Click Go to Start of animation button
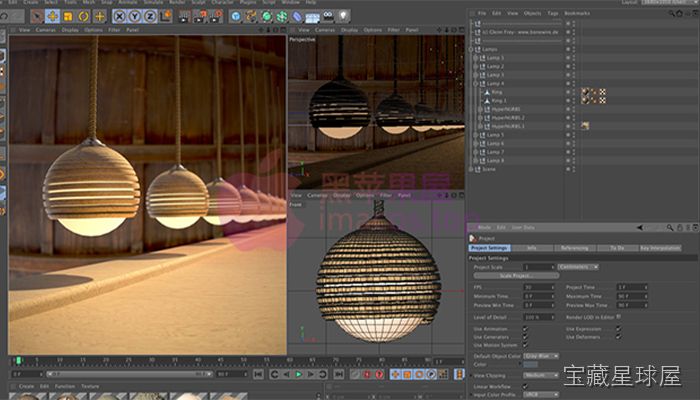The image size is (700, 400). click(258, 375)
